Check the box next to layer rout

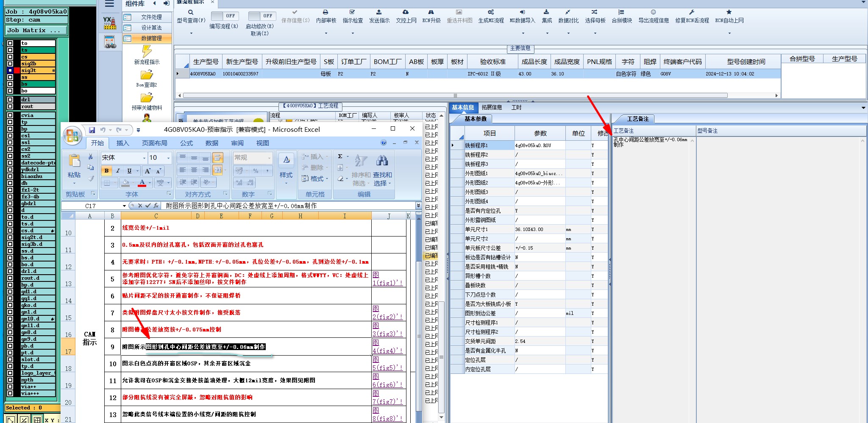10,106
